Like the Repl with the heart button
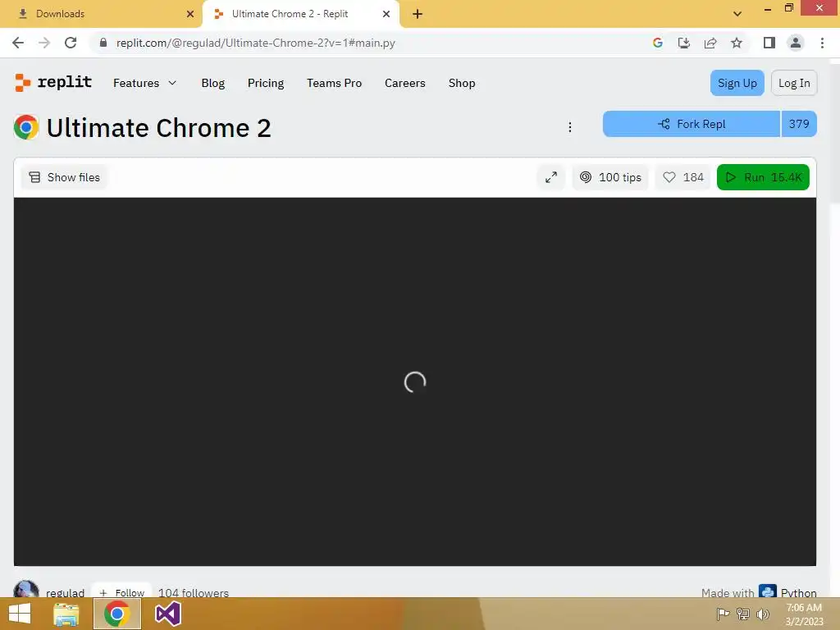The image size is (840, 630). pos(683,177)
